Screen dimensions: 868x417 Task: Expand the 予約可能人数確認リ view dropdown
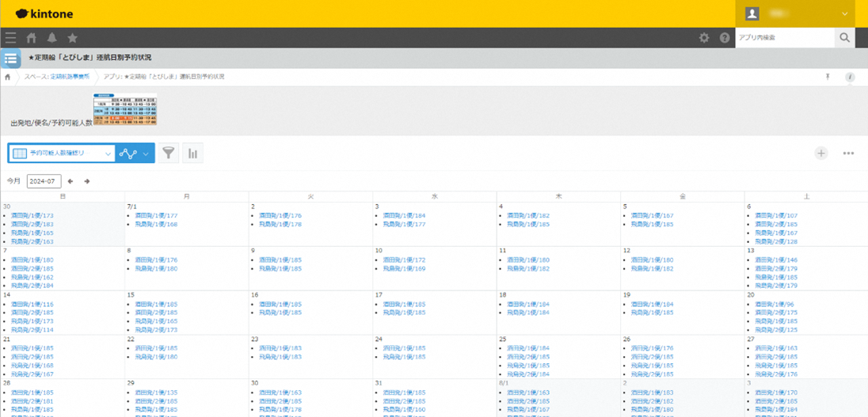pos(108,154)
